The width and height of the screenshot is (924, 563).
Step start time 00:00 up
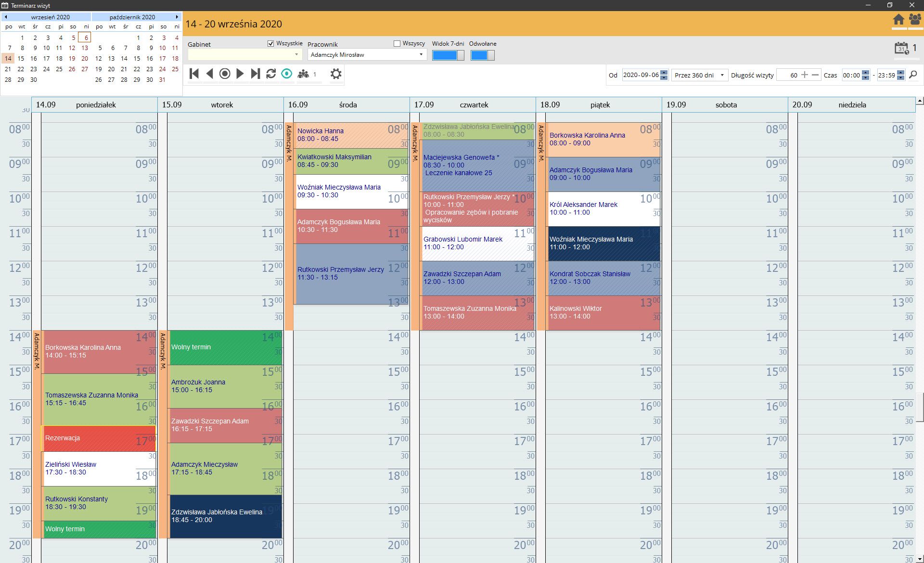(866, 72)
